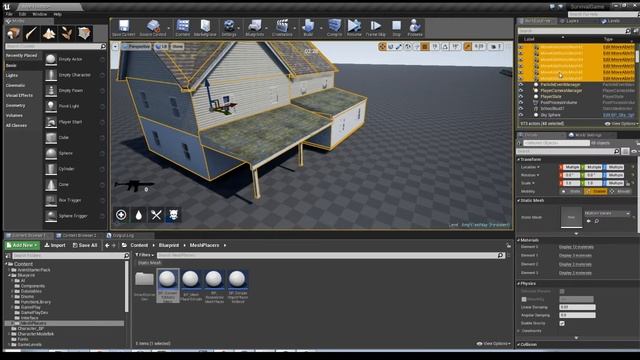Screen dimensions: 640x360
Task: Click the Import button
Action: point(55,245)
